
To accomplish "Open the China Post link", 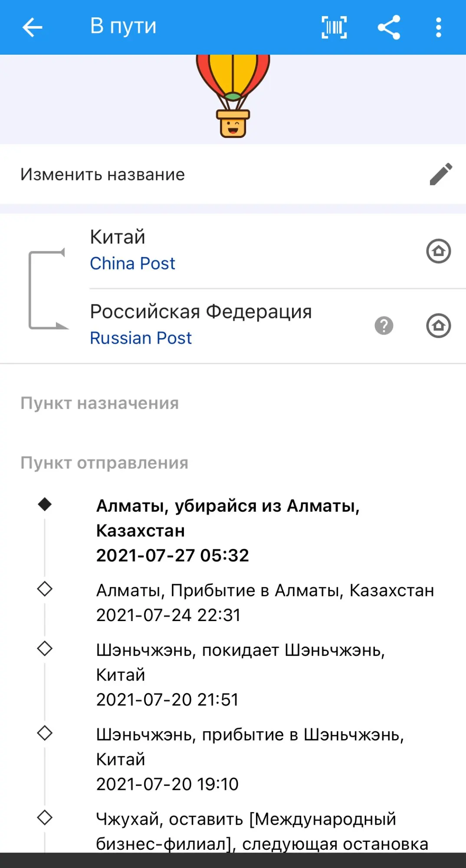I will point(132,263).
